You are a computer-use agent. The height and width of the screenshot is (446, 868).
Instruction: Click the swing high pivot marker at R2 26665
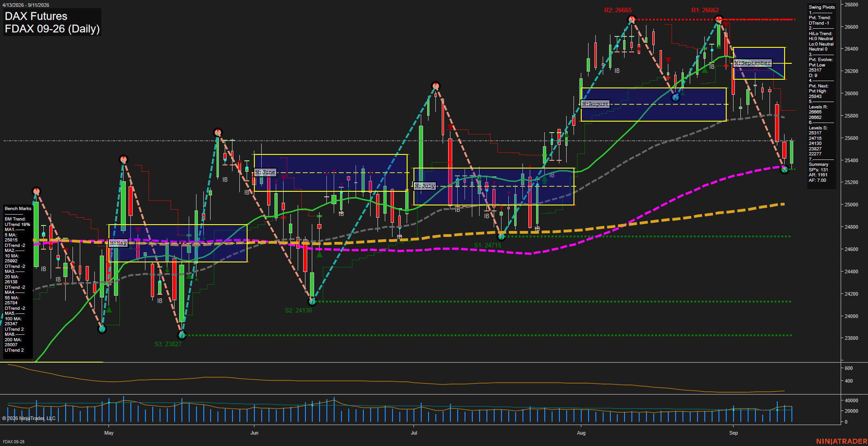(x=631, y=19)
